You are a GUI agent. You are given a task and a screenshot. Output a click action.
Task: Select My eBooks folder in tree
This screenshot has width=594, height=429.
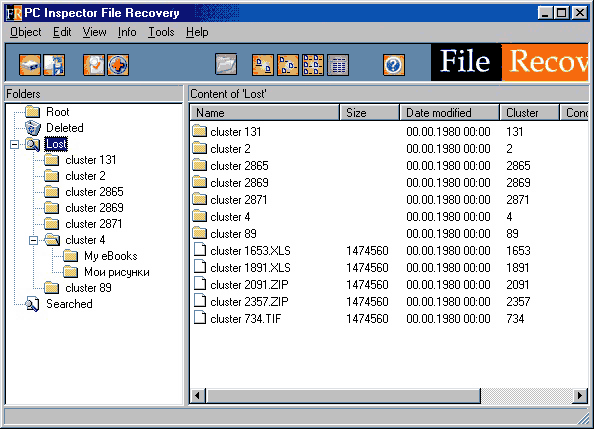click(x=111, y=256)
